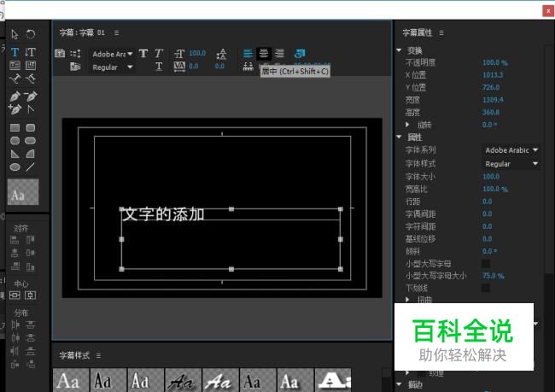Toggle the 下划线 checkbox
555x392 pixels.
[x=486, y=289]
